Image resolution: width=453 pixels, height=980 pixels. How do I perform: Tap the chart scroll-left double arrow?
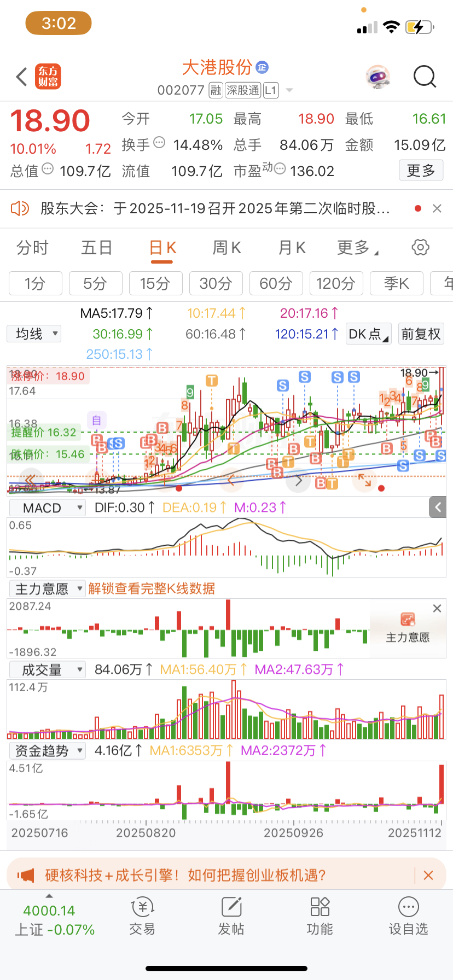click(x=31, y=481)
